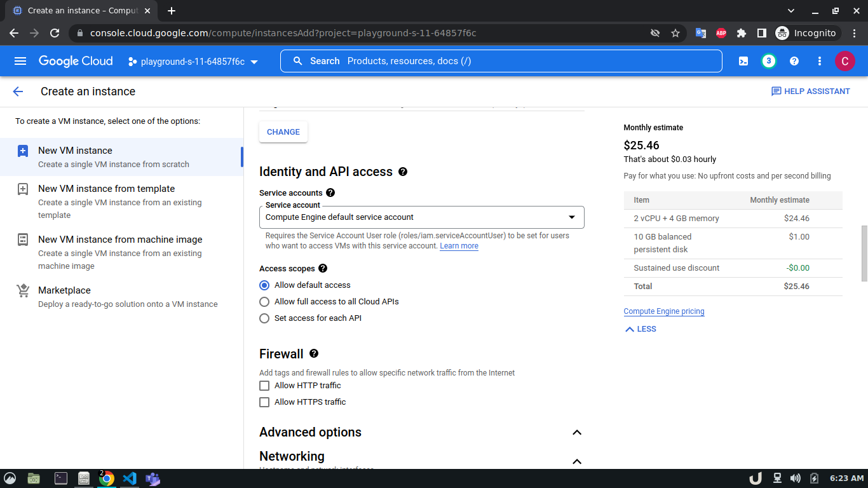Click the 6:23 AM clock in tray

point(847,478)
